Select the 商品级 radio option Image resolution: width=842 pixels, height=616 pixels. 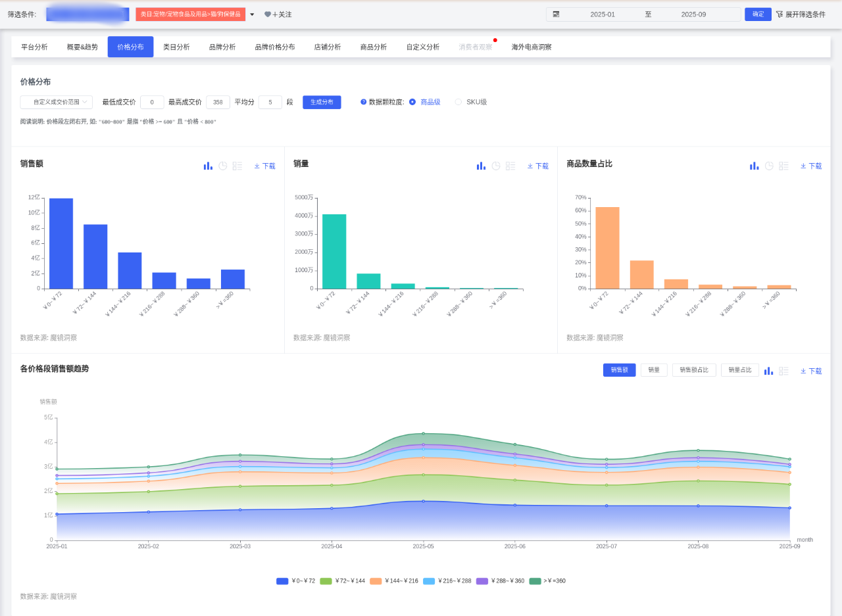412,102
